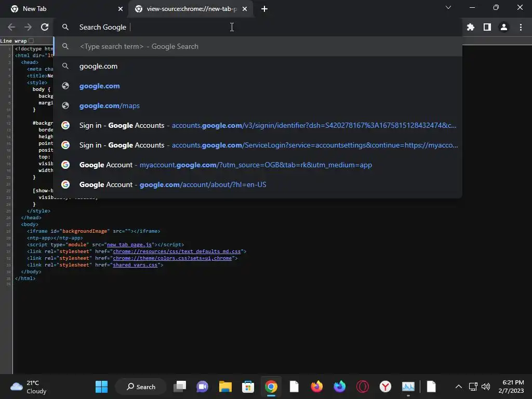Select the google.com/maps suggestion
The height and width of the screenshot is (399, 532).
click(x=258, y=105)
